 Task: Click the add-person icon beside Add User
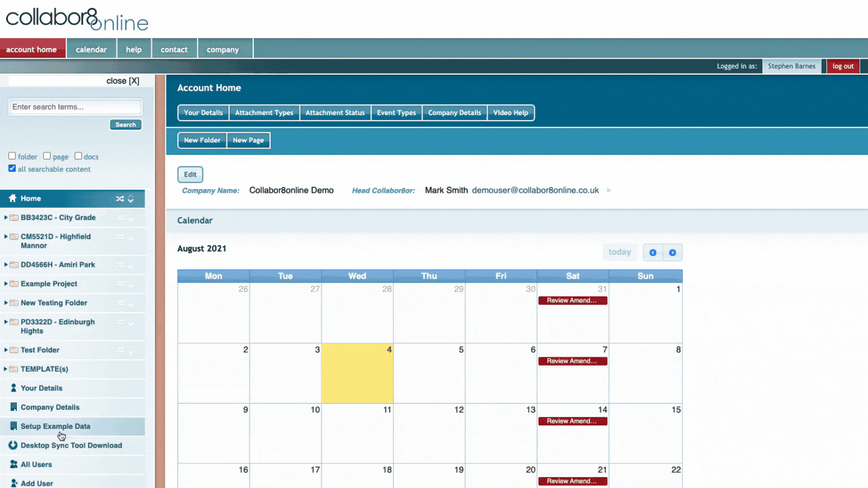point(14,483)
